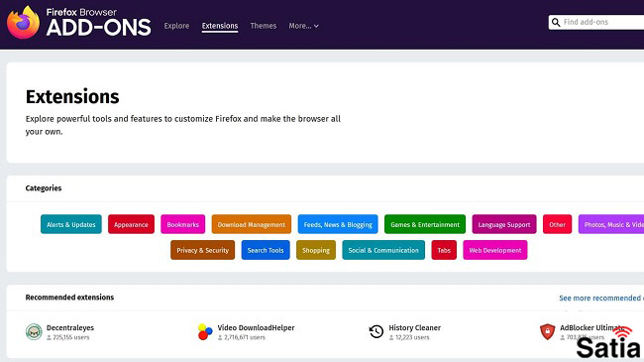Choose the Privacy & Security category
Screen dimensions: 644x362
click(202, 250)
